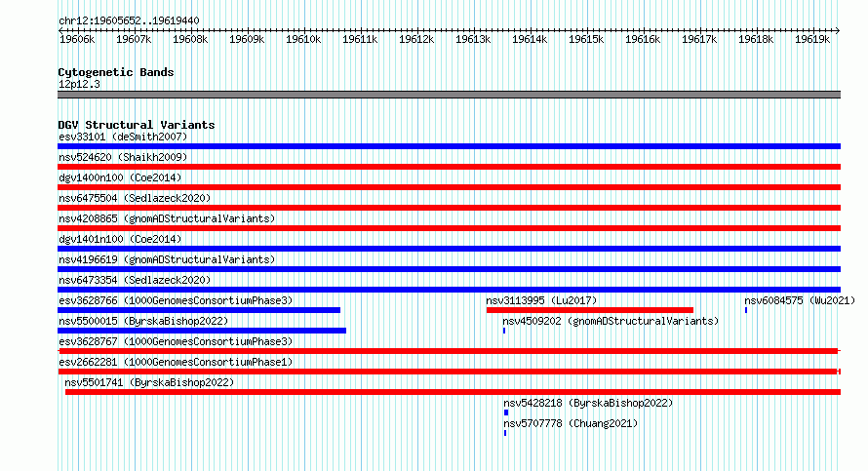Click ruler position 19614k
The image size is (868, 471).
pyautogui.click(x=530, y=39)
